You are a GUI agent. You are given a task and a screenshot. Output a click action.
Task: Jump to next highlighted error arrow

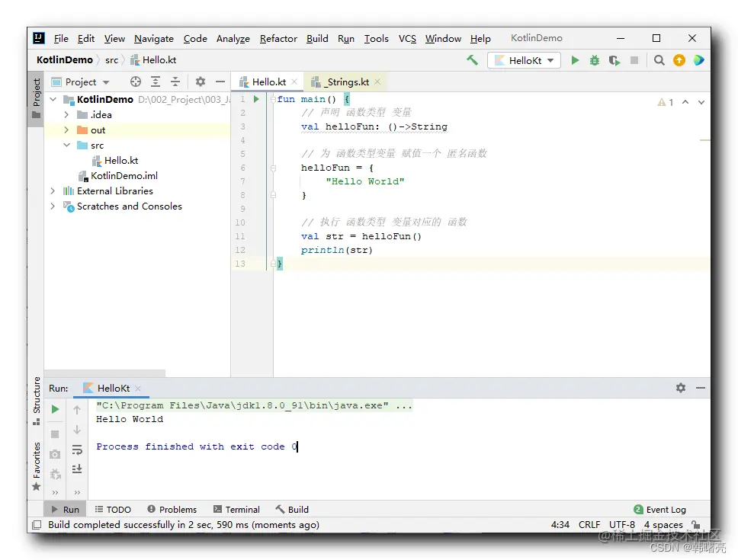[701, 102]
